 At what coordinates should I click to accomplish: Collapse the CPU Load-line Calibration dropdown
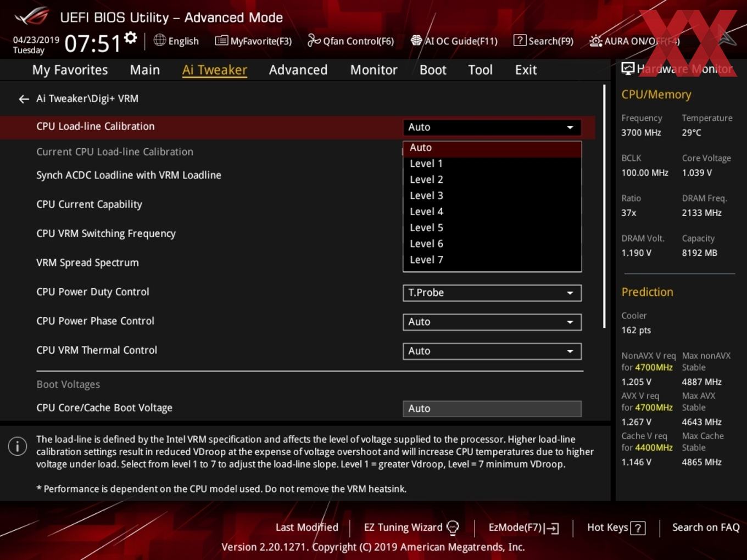492,127
